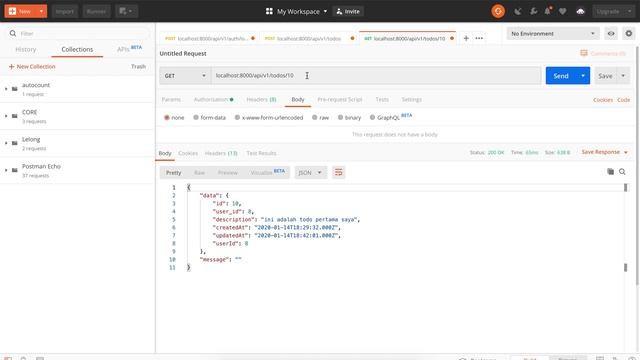Viewport: 640px width, 360px height.
Task: Open the Tests request tab
Action: [382, 99]
